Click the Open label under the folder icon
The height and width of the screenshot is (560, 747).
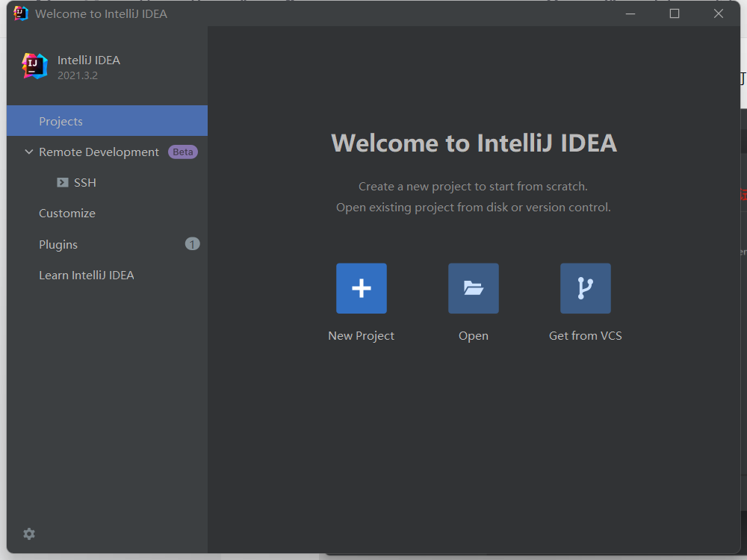(473, 336)
